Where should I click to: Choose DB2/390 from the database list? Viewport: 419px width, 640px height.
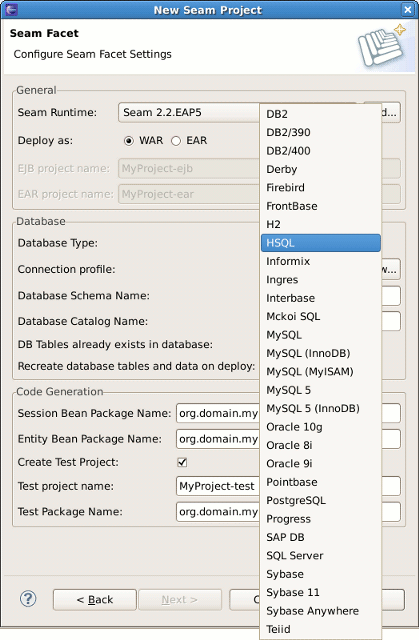(x=321, y=133)
